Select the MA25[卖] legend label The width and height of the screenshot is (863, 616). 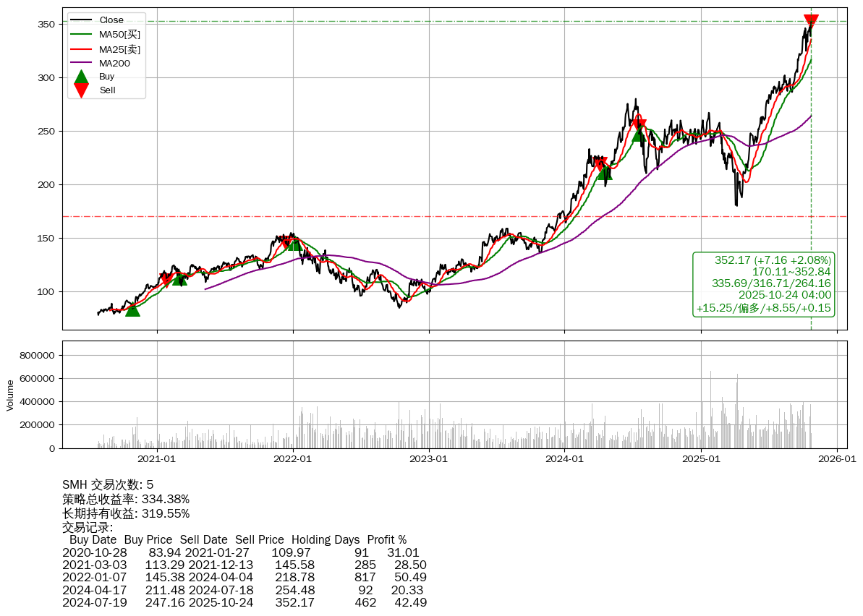click(x=119, y=49)
